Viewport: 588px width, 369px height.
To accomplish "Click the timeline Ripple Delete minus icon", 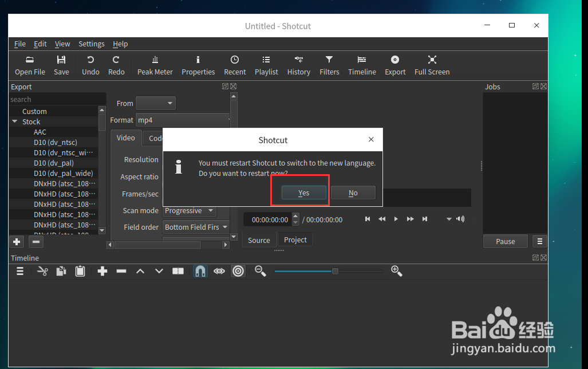I will click(121, 271).
